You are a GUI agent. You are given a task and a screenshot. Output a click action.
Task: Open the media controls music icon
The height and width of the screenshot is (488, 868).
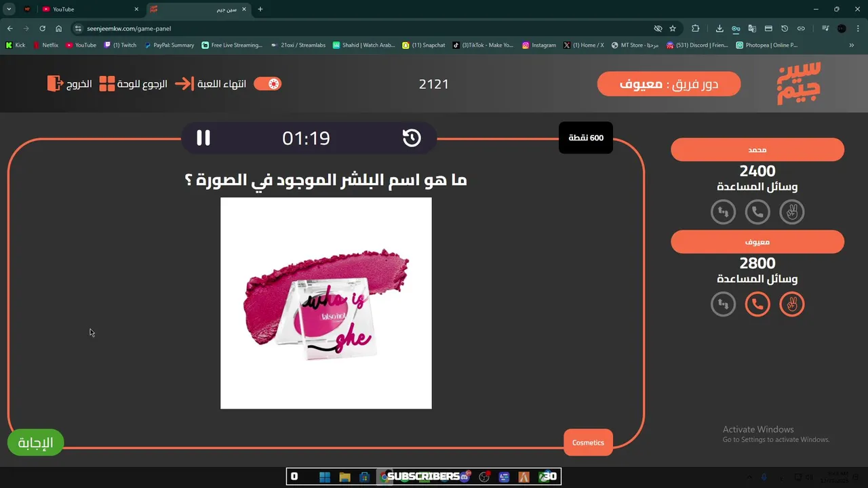(x=825, y=28)
